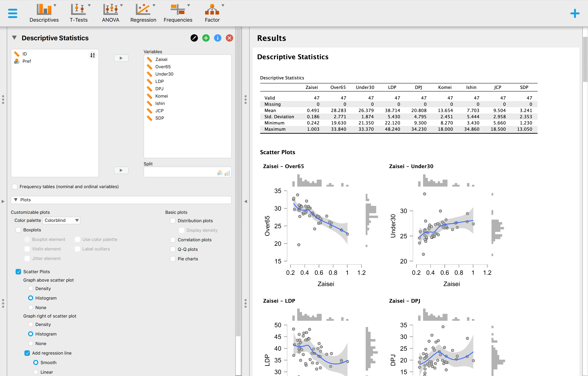
Task: Open the hamburger main menu
Action: [12, 13]
